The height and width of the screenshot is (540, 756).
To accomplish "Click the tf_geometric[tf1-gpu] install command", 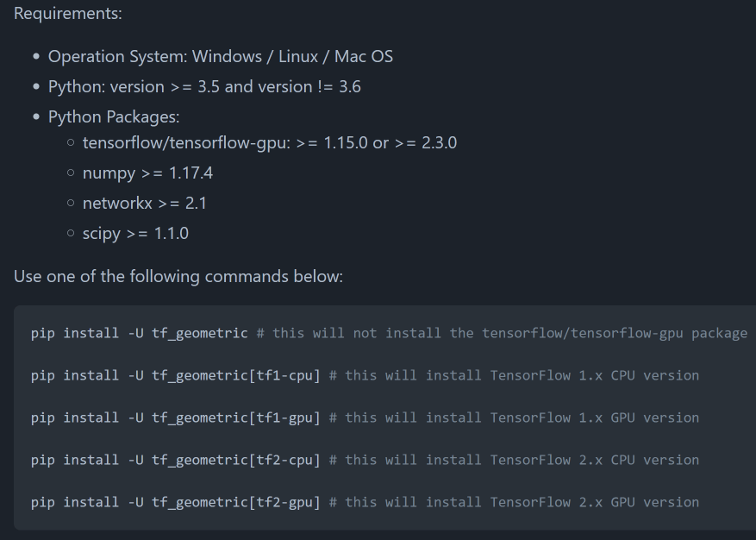I will pyautogui.click(x=175, y=418).
